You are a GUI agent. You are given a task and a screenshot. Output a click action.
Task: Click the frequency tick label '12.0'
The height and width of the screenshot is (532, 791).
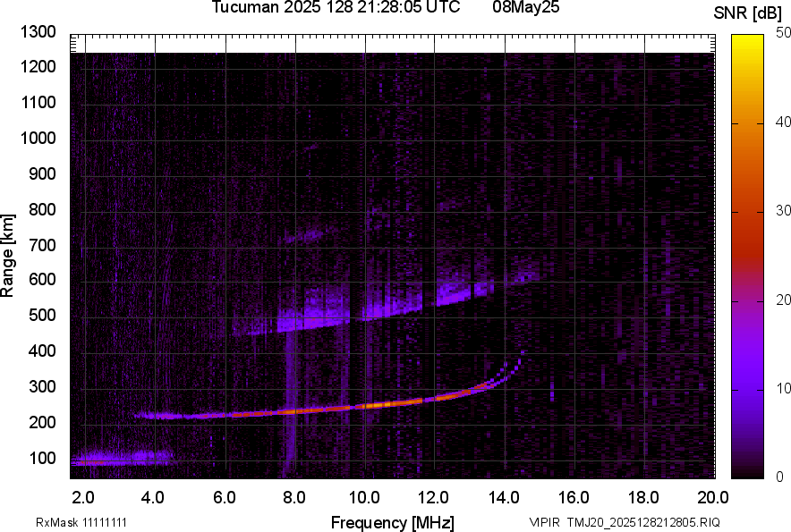click(x=433, y=498)
